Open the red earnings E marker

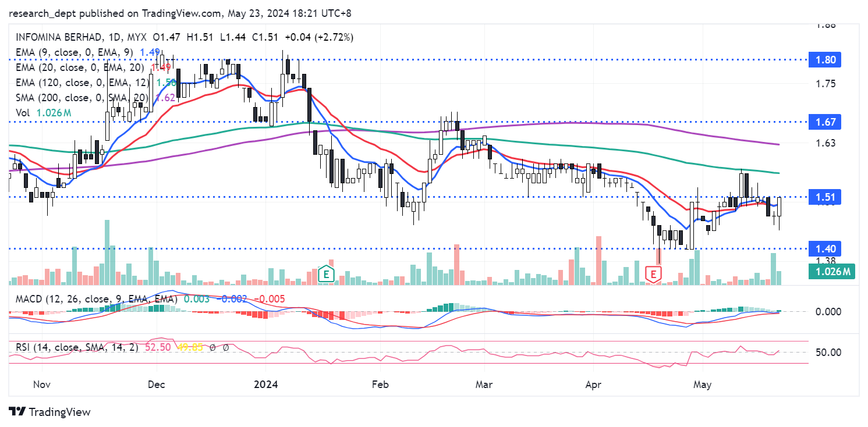pos(654,273)
